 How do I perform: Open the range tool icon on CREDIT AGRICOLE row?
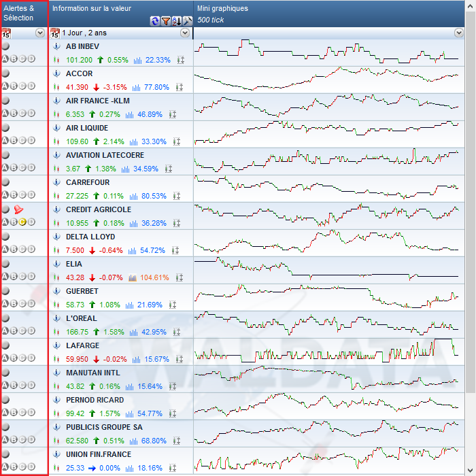[177, 224]
